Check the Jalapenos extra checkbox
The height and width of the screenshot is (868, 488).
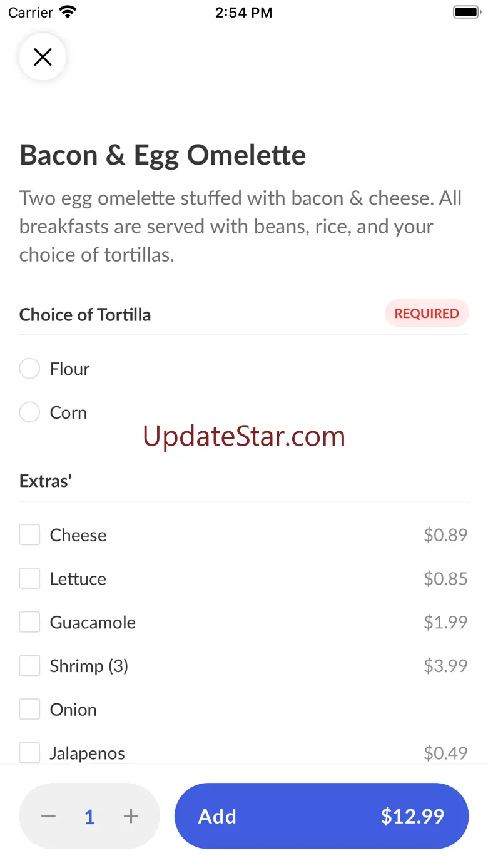pyautogui.click(x=29, y=753)
